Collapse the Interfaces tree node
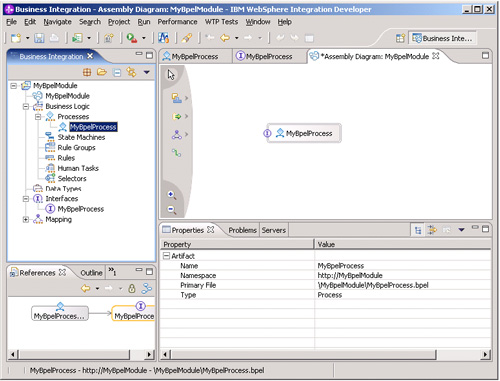Screen dimensions: 500x381 (x=26, y=199)
